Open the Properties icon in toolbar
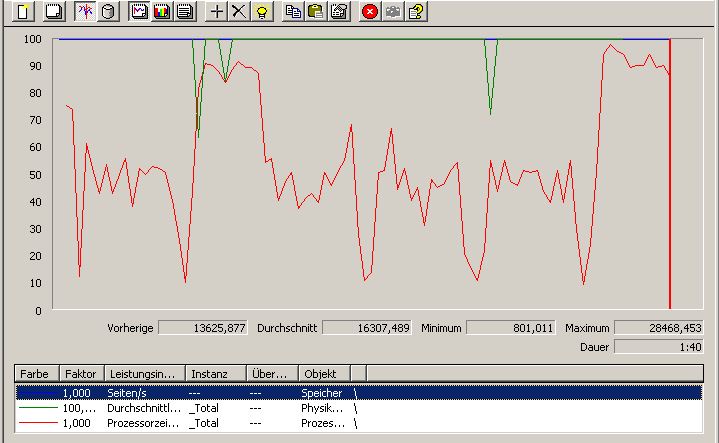The width and height of the screenshot is (719, 443). 339,11
